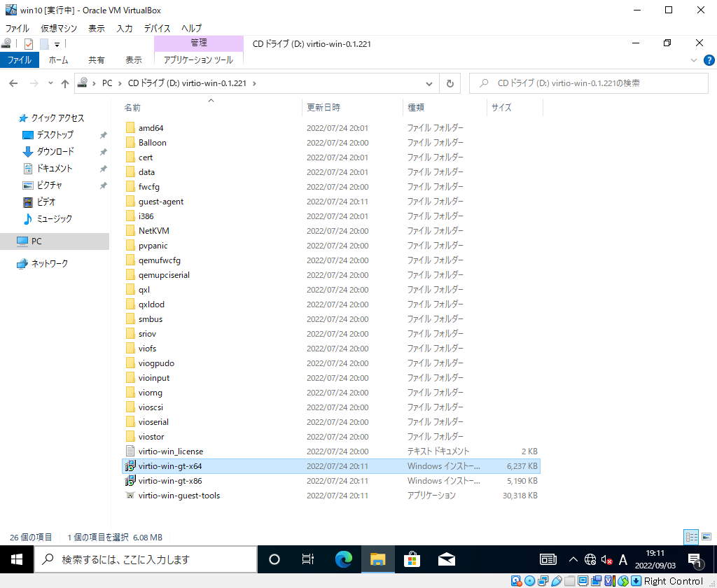The height and width of the screenshot is (588, 717).
Task: Click the Windows taskbar search box
Action: click(146, 559)
